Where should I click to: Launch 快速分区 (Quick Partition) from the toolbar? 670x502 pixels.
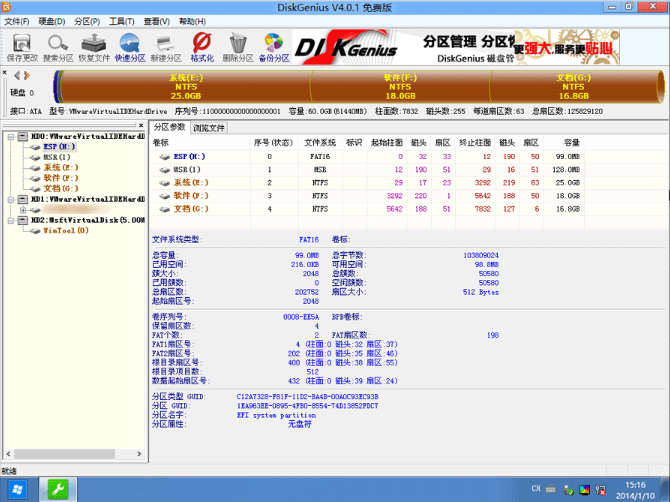130,47
